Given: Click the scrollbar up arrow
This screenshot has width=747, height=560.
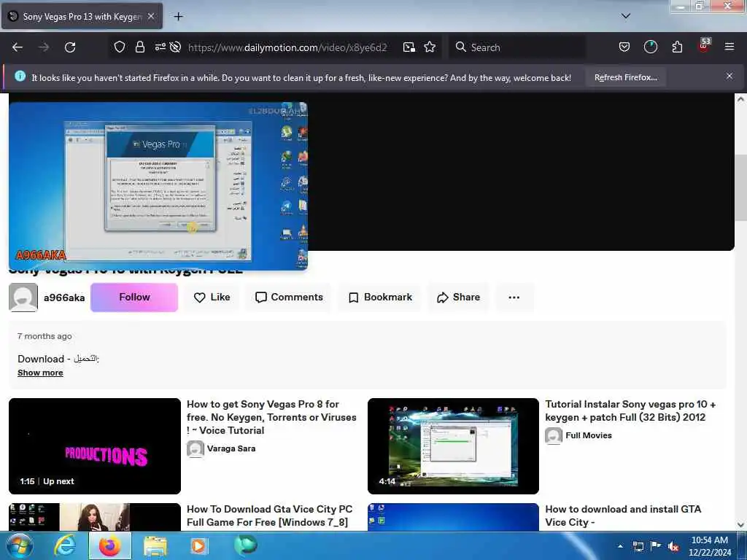Looking at the screenshot, I should click(x=740, y=99).
